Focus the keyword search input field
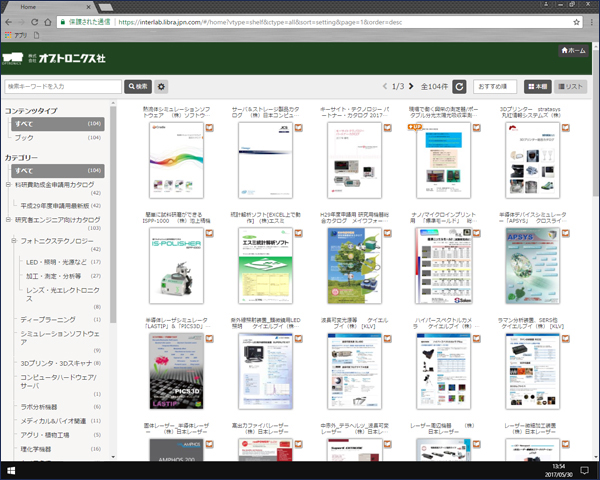The image size is (600, 480). [x=63, y=87]
